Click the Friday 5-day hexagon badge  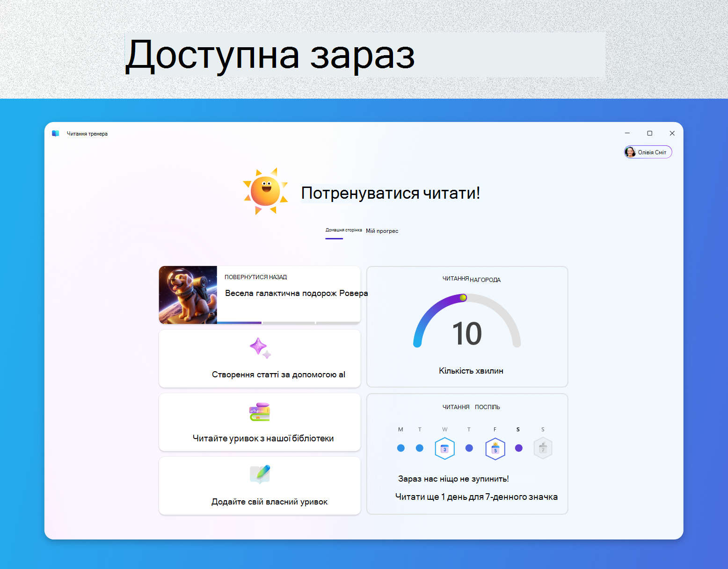tap(495, 449)
